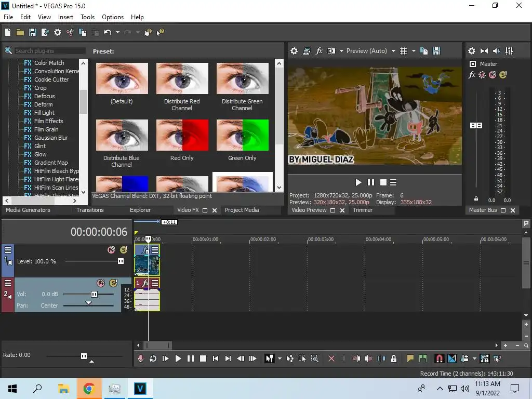This screenshot has height=399, width=532.
Task: Toggle Solo on the Master bus
Action: (x=503, y=75)
